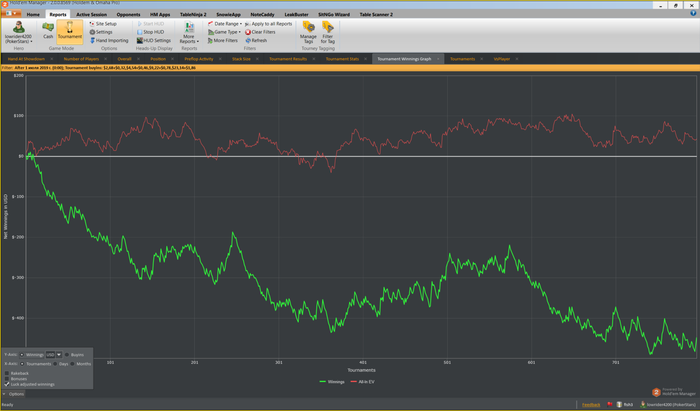The height and width of the screenshot is (411, 700).
Task: Click the database icon in status bar
Action: coord(619,404)
